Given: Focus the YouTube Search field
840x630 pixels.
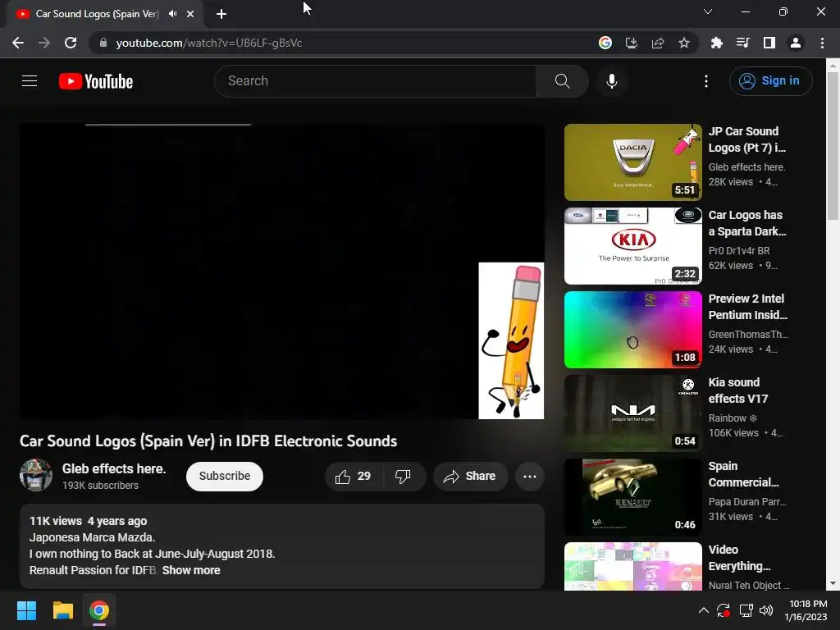Looking at the screenshot, I should pyautogui.click(x=376, y=81).
